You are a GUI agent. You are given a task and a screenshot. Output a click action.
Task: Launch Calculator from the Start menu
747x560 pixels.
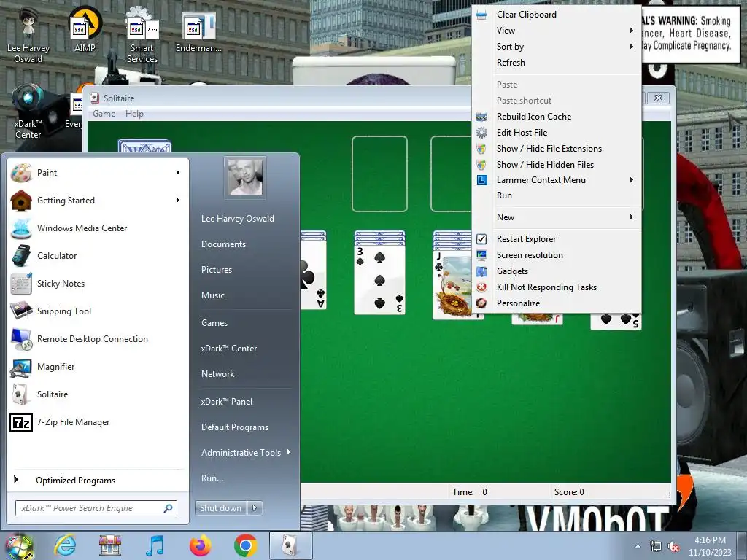98,256
